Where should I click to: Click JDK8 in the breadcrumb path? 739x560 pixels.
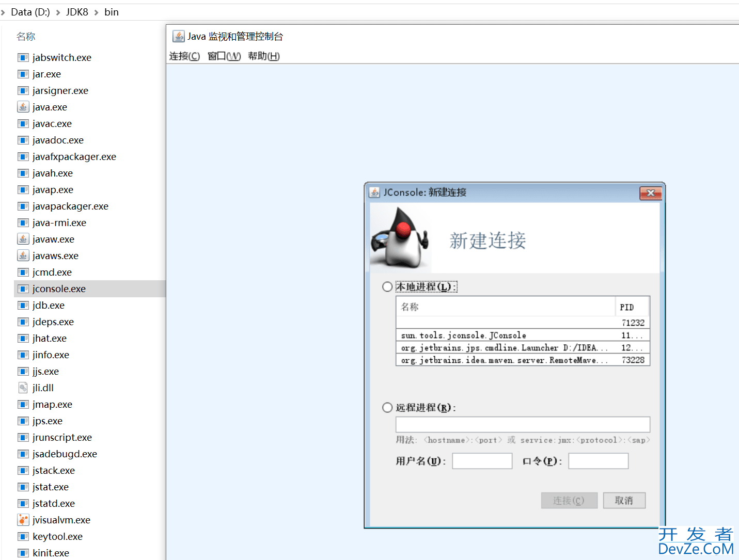point(77,12)
